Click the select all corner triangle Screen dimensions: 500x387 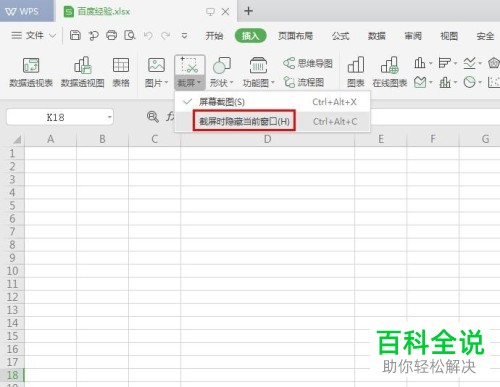pyautogui.click(x=17, y=139)
